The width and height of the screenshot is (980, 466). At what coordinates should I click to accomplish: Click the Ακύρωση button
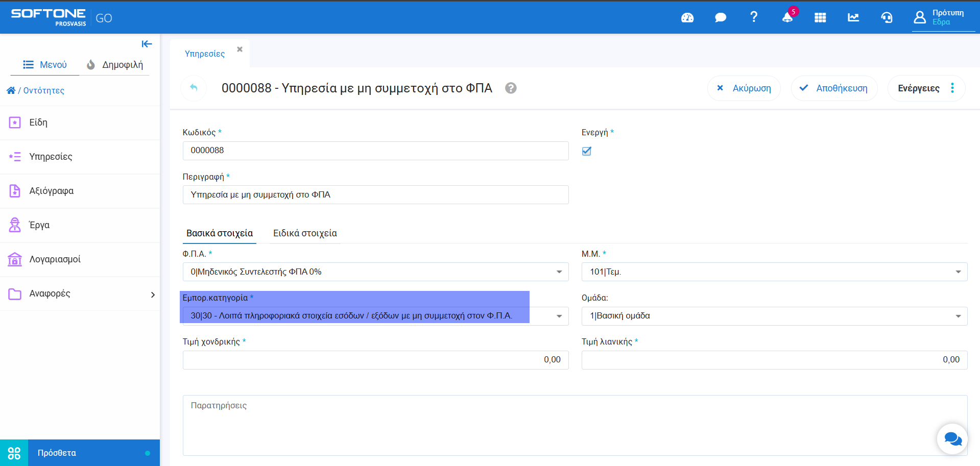click(744, 88)
